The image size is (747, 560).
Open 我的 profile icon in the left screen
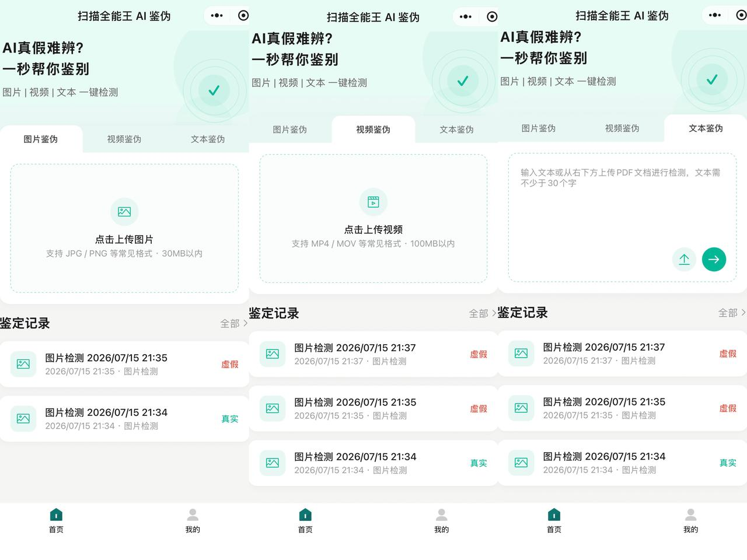coord(193,514)
